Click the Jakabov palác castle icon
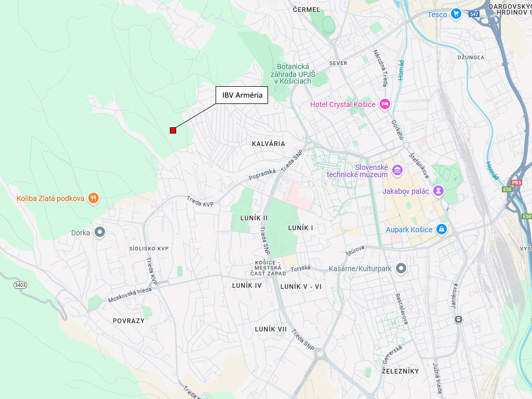 (x=438, y=190)
